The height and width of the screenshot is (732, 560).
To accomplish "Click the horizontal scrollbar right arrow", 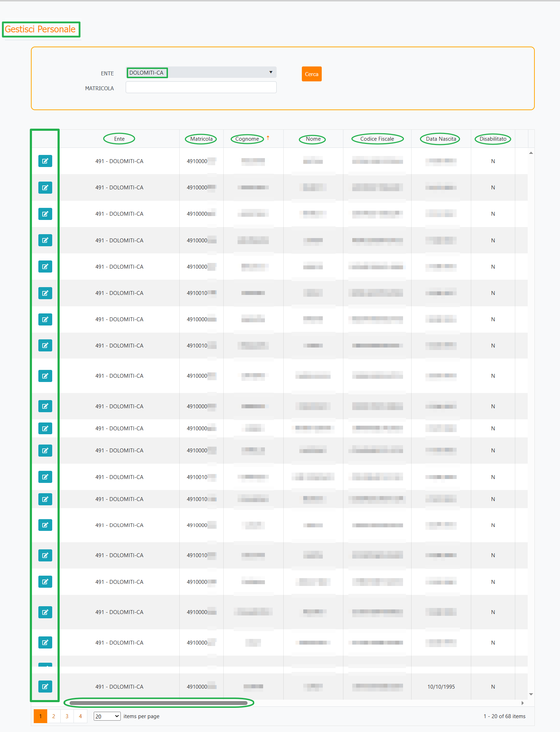I will 522,703.
